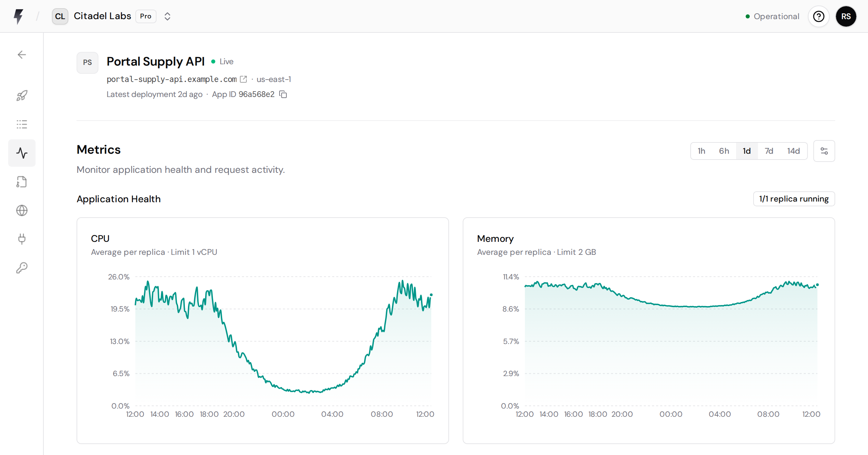
Task: Open the document source sidebar icon
Action: 22,182
